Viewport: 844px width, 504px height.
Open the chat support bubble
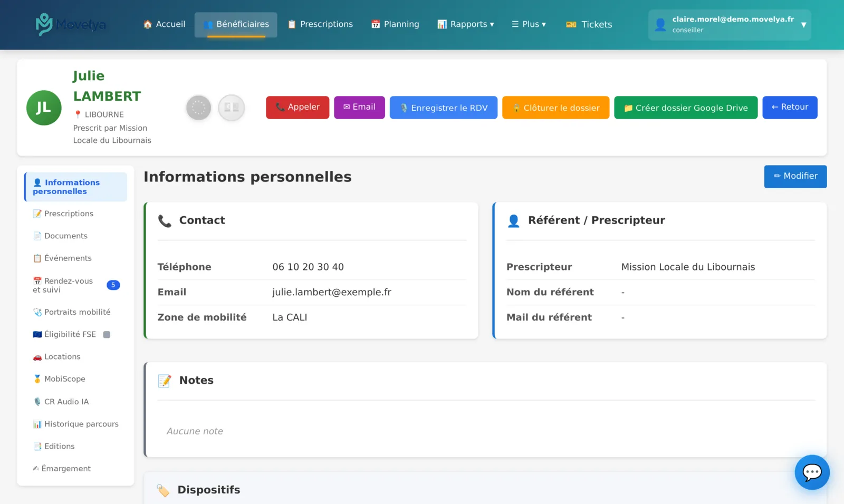click(x=812, y=472)
